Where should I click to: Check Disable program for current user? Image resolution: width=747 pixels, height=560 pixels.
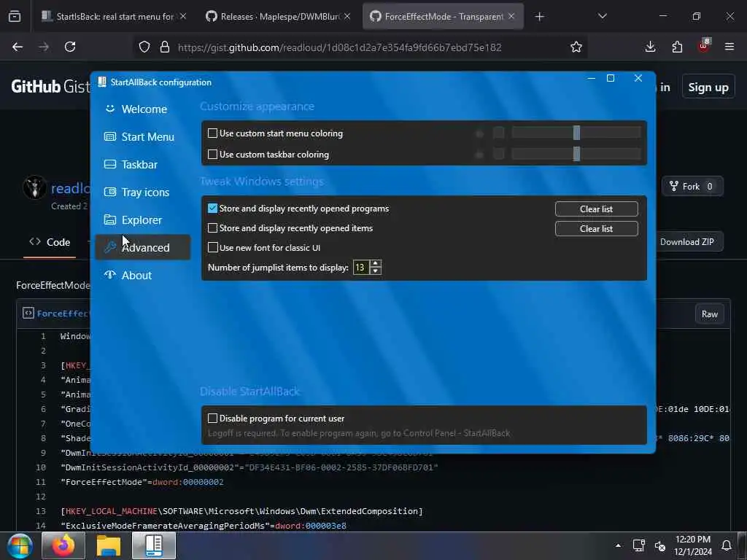(x=212, y=418)
